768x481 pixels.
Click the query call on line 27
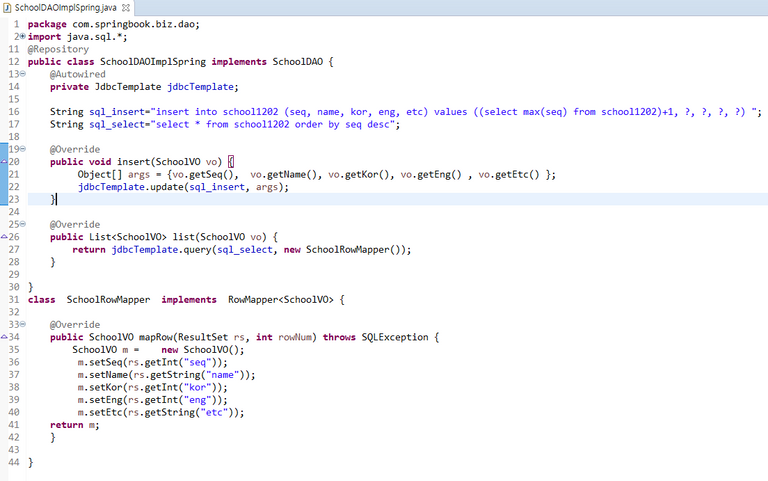[x=197, y=250]
